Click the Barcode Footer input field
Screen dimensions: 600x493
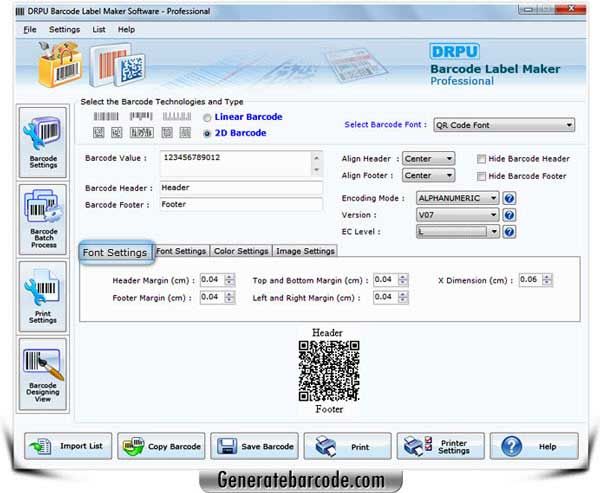pos(241,204)
